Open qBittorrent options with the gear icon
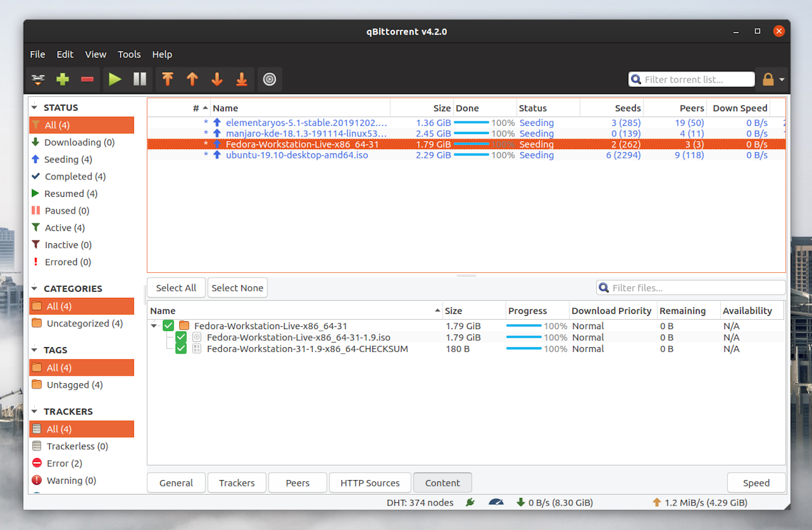The image size is (812, 530). (269, 79)
